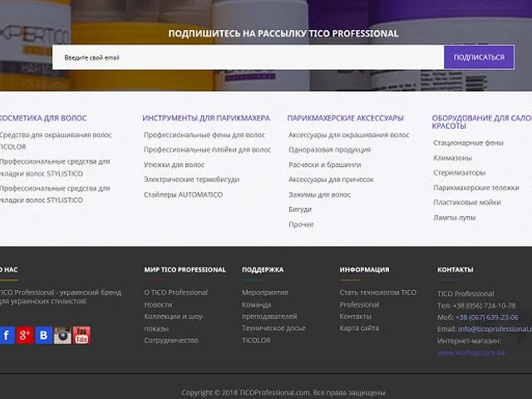Click the newsletter heading ПОДПИШИТЕСЬ НА РАССЫЛКУ

[283, 33]
